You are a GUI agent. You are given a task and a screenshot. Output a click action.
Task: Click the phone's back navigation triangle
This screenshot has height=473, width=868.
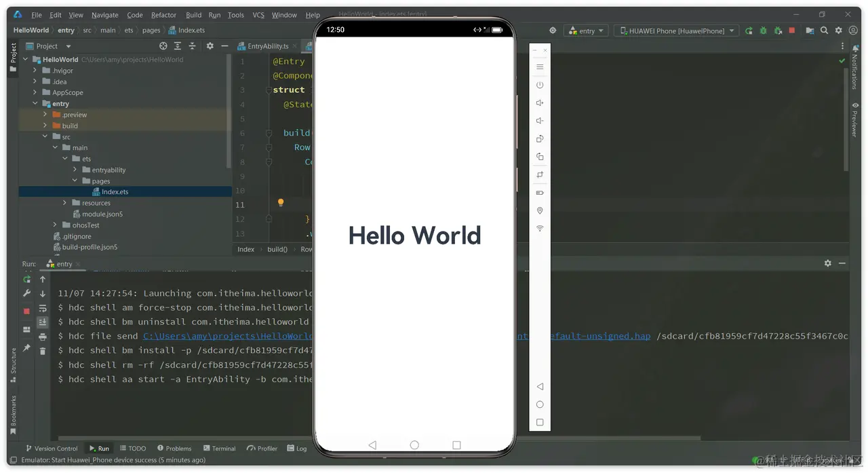pos(372,445)
